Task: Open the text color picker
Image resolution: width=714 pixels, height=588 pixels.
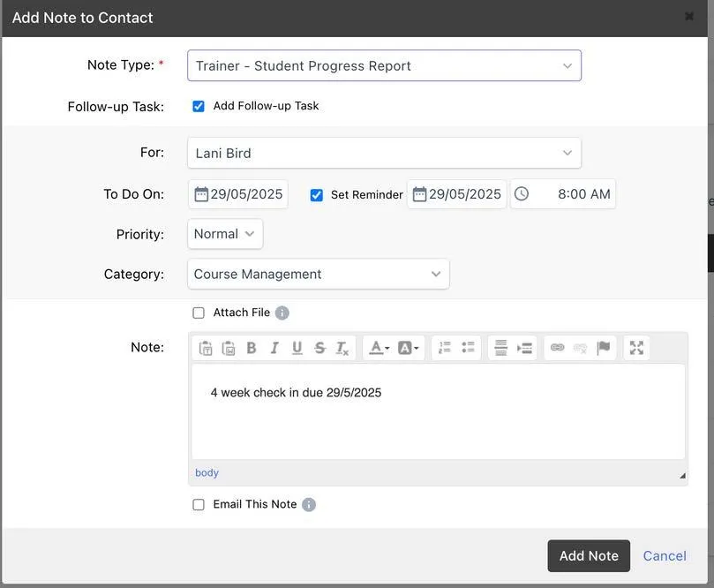Action: click(x=379, y=348)
